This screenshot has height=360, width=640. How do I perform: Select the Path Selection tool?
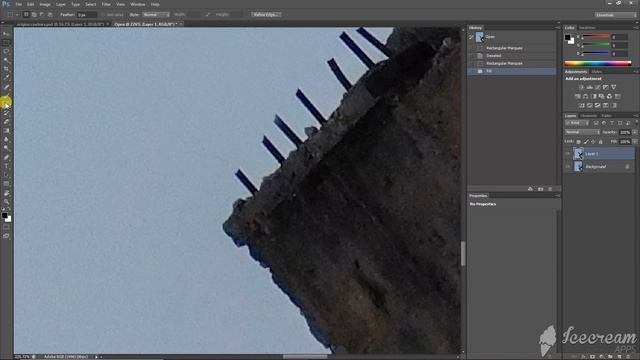coord(6,175)
